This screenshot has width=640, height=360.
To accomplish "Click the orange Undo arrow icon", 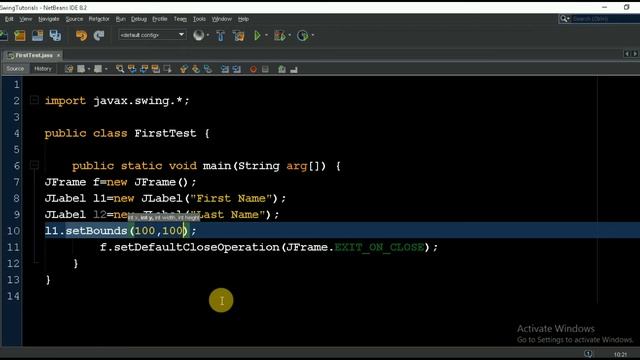I will (81, 36).
